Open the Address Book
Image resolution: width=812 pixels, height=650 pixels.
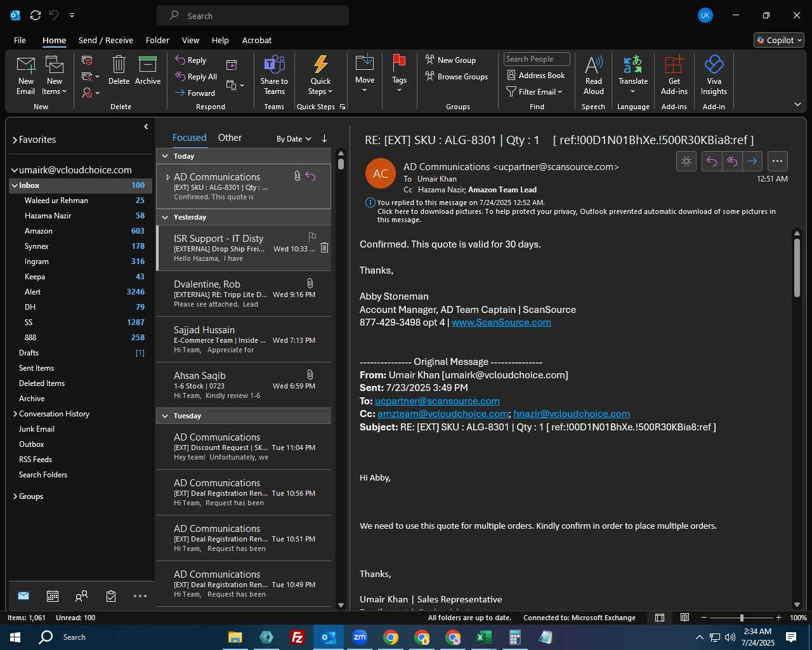tap(536, 75)
